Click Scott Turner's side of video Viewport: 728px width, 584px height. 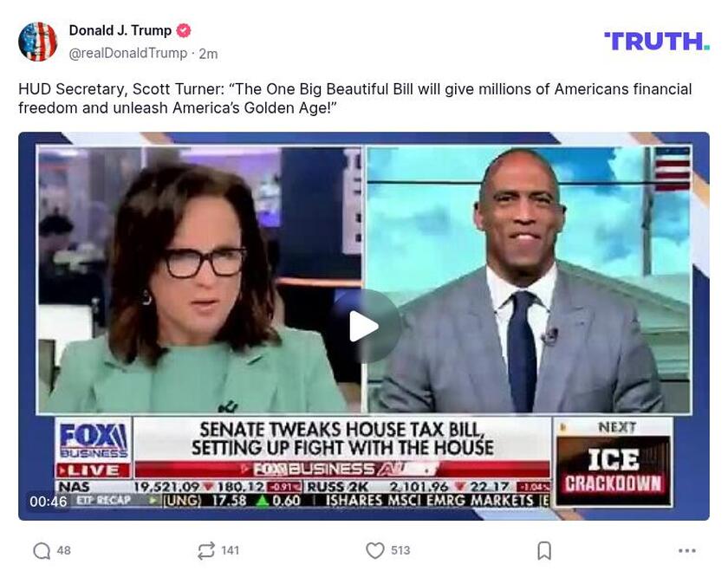[529, 280]
